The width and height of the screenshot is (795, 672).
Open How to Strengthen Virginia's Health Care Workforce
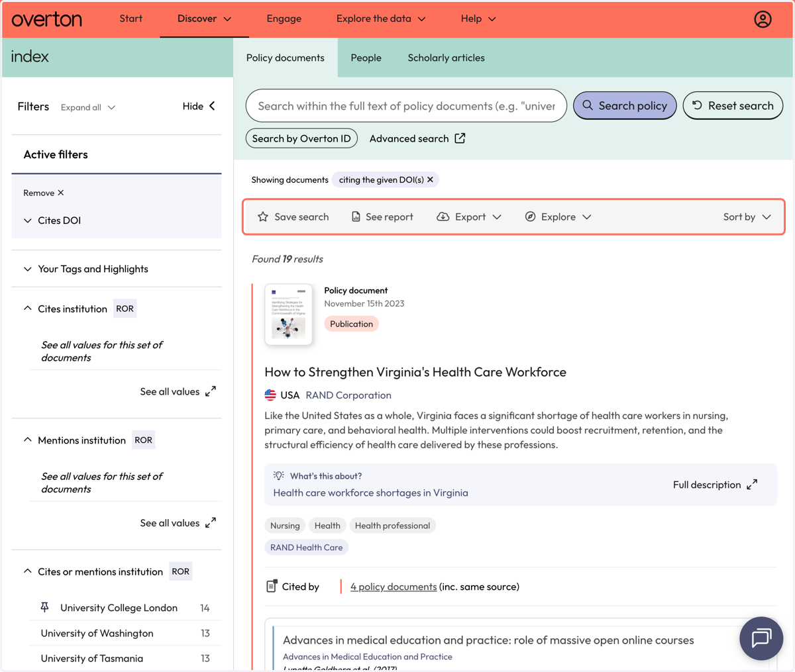pyautogui.click(x=415, y=372)
